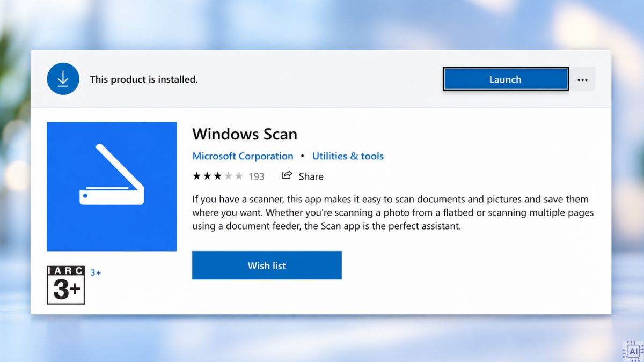
Task: Add the app to the Wish list
Action: click(267, 265)
